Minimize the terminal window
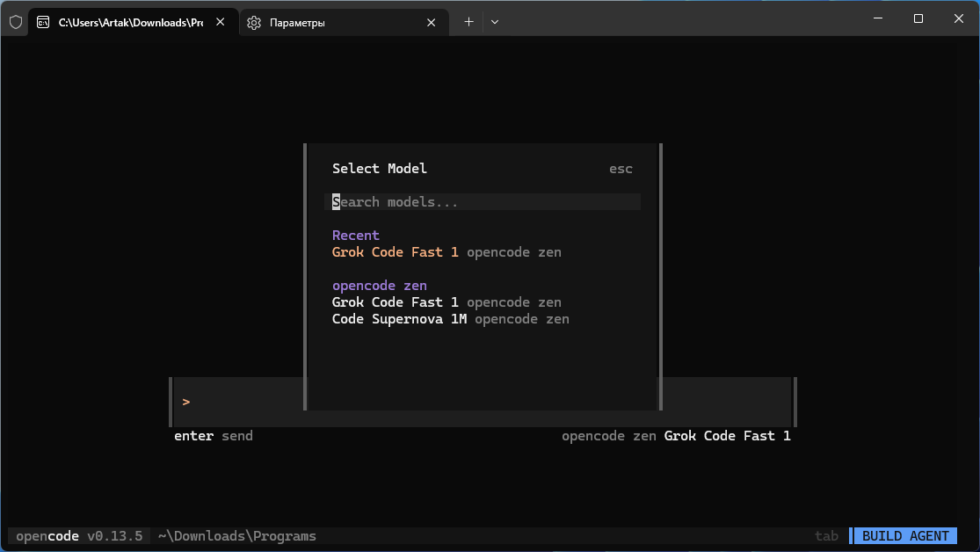980x552 pixels. pos(877,18)
